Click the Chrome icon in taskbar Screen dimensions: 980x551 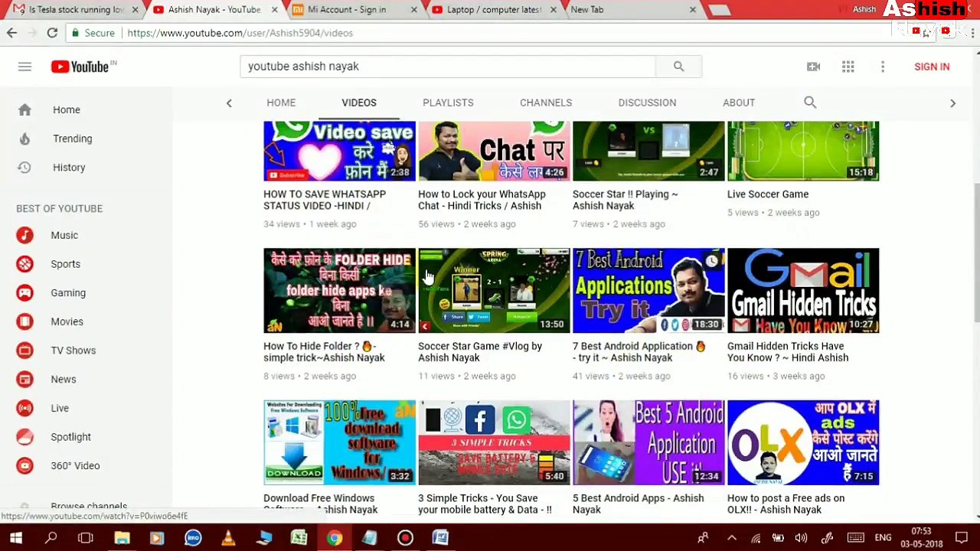pyautogui.click(x=334, y=538)
